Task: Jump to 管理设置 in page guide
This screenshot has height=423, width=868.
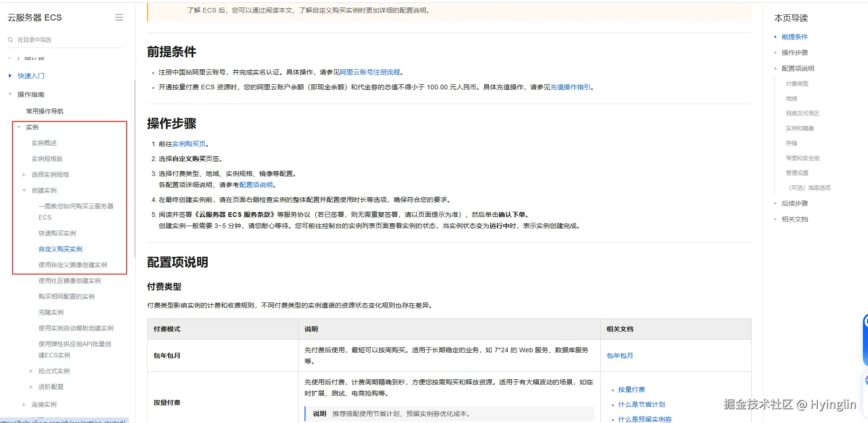Action: click(797, 173)
